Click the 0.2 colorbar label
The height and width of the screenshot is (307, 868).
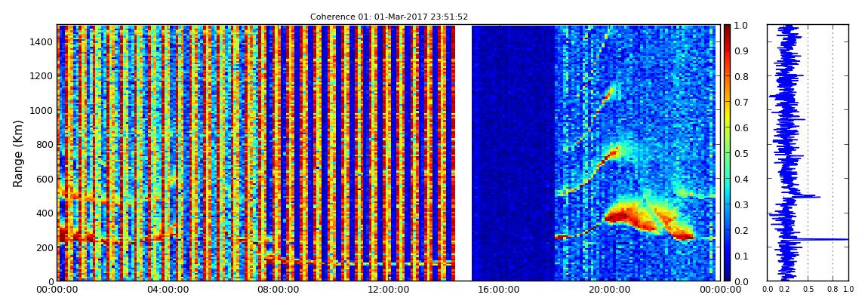(740, 230)
